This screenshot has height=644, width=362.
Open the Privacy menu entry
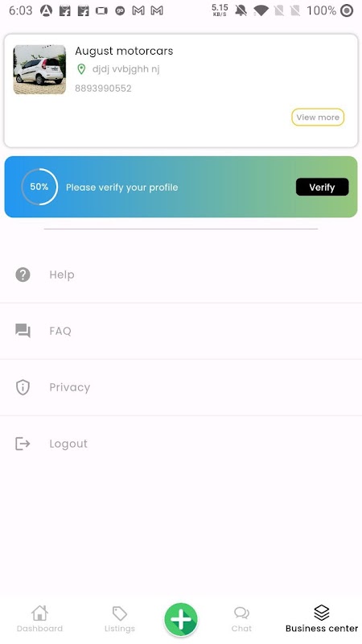coord(181,387)
